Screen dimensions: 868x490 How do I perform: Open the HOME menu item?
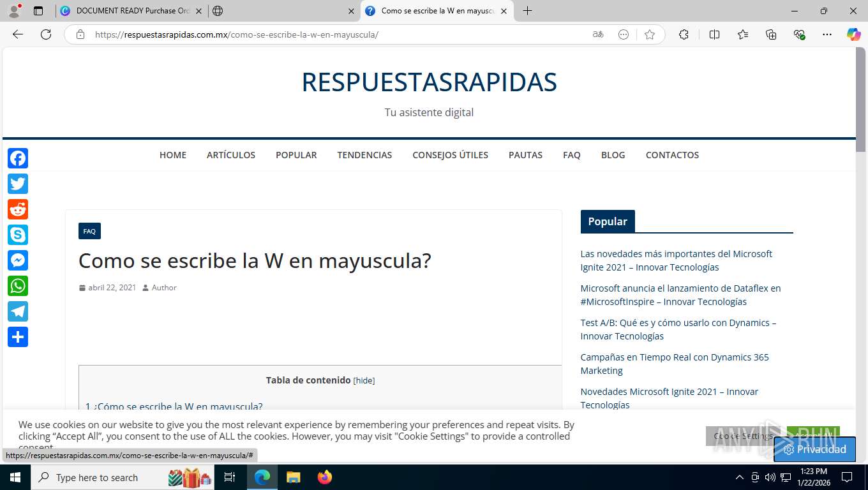[x=173, y=155]
